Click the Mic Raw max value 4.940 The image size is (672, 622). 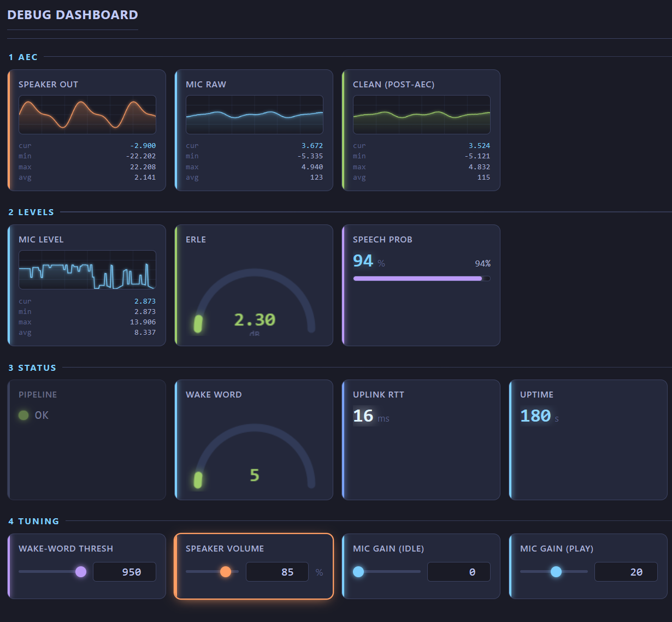click(x=312, y=167)
